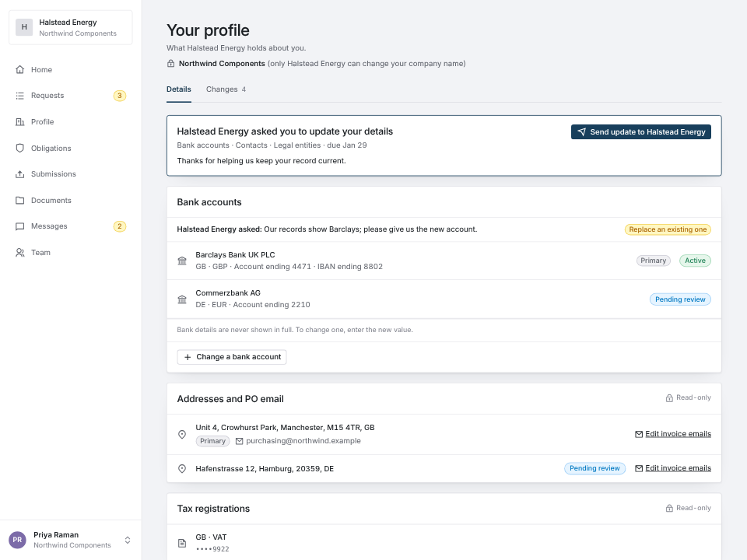Click Barclays Bank UK PLC name
The height and width of the screenshot is (560, 747).
pyautogui.click(x=235, y=255)
